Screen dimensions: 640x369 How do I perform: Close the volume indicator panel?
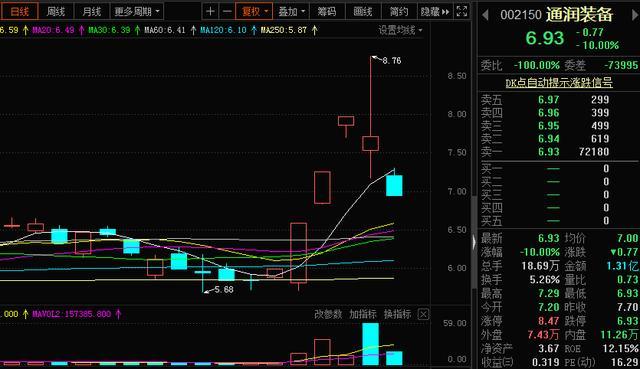(x=423, y=314)
